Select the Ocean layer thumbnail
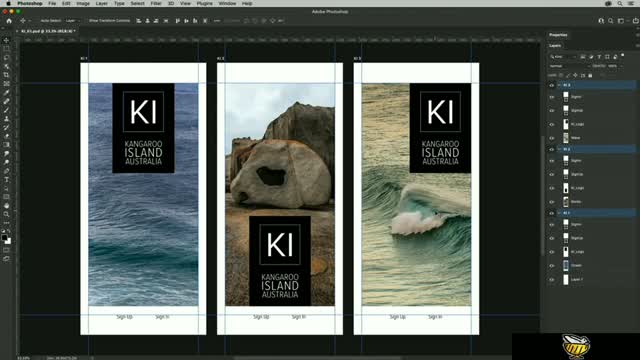 click(566, 266)
